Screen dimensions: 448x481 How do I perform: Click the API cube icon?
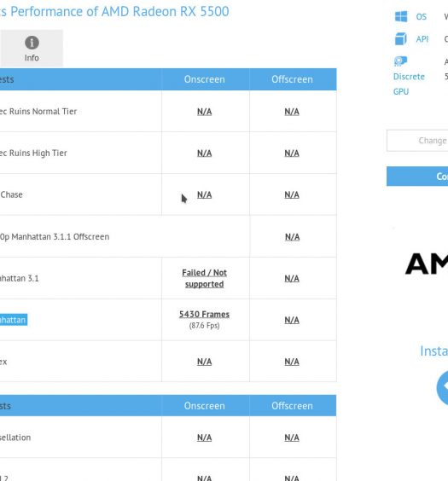pyautogui.click(x=401, y=39)
